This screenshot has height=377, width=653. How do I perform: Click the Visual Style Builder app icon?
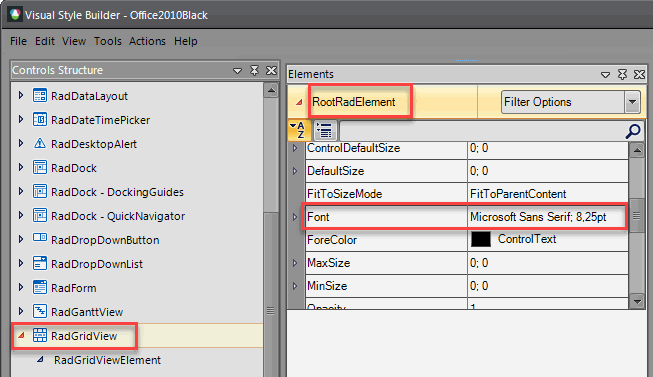click(x=15, y=15)
